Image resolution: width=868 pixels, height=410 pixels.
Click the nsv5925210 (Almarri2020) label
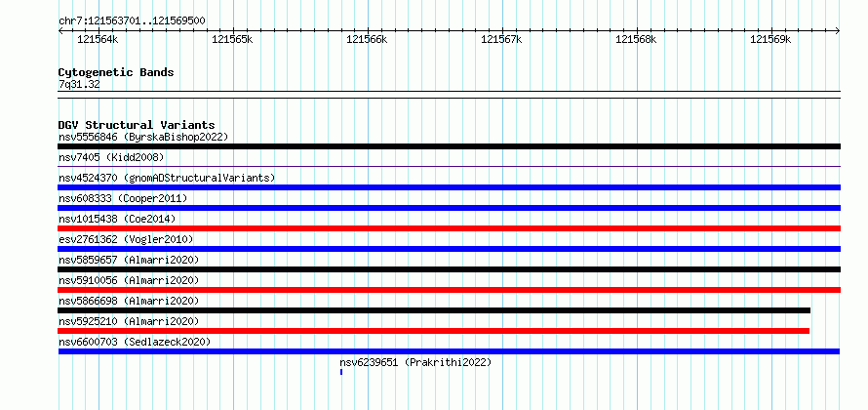[129, 321]
